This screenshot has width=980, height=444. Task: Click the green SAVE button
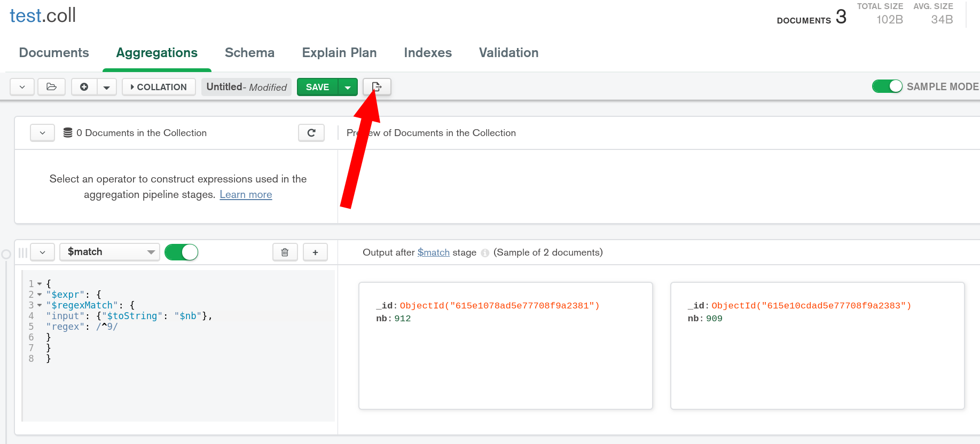317,87
